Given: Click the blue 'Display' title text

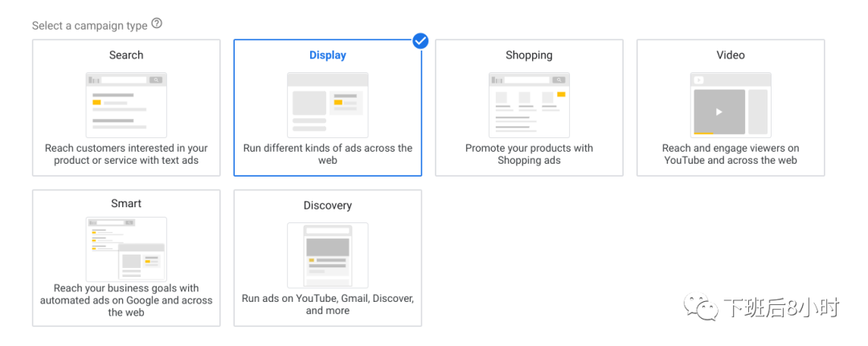Looking at the screenshot, I should point(328,55).
